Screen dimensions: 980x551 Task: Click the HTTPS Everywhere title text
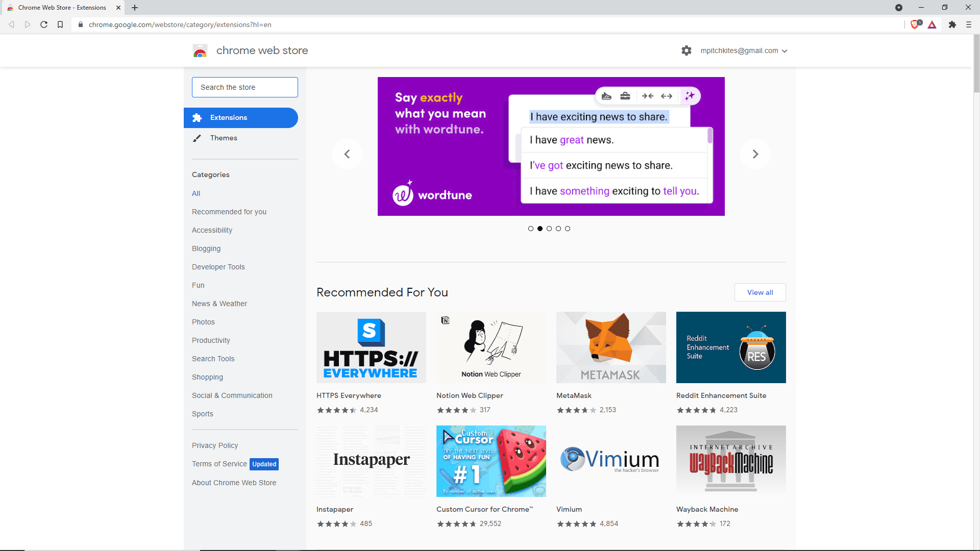pos(349,395)
